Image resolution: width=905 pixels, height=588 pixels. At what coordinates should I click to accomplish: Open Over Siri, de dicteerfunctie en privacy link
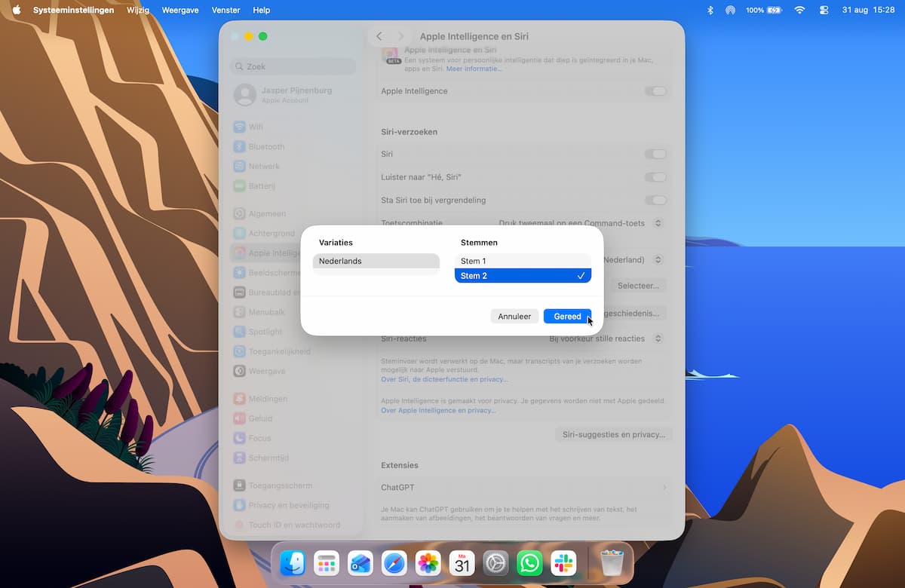[444, 379]
